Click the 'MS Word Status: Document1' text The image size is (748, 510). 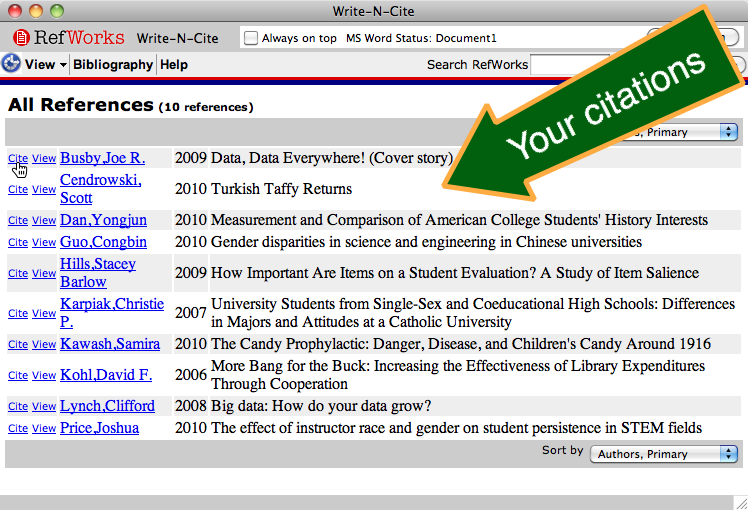[x=421, y=38]
